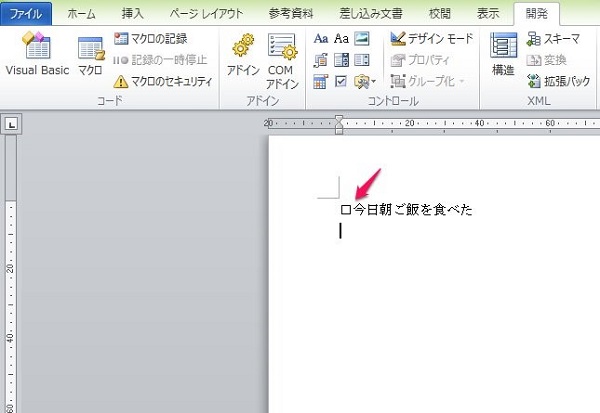Insert a combo box content control
Image resolution: width=600 pixels, height=413 pixels.
click(341, 60)
